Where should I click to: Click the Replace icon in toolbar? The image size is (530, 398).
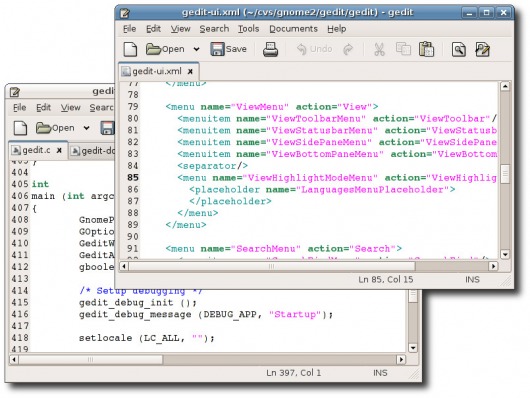pos(482,49)
